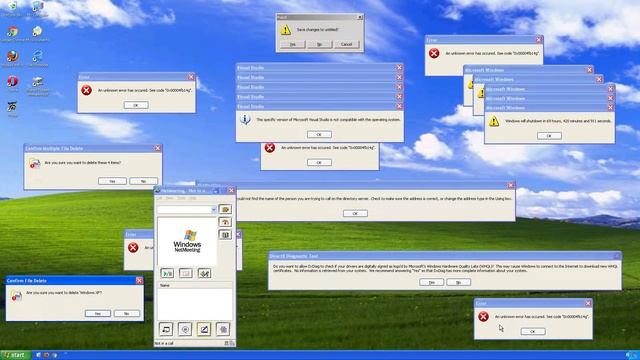This screenshot has width=640, height=360.
Task: Click No in the DirectX Diagnostic Tool dialog
Action: [x=458, y=282]
